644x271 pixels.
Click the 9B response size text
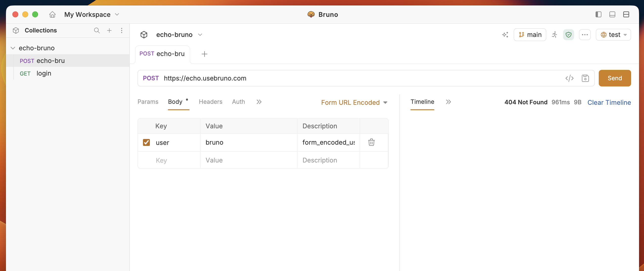pyautogui.click(x=577, y=102)
